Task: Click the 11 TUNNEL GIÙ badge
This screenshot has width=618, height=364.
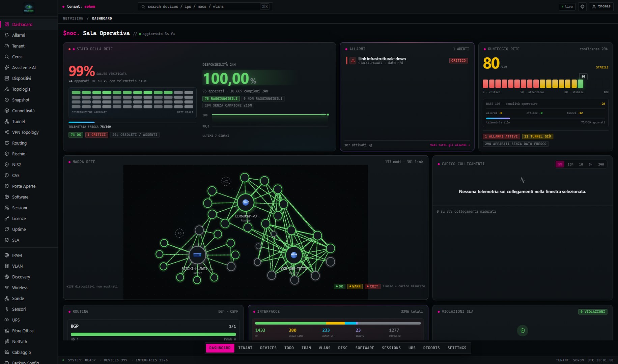Action: [538, 136]
